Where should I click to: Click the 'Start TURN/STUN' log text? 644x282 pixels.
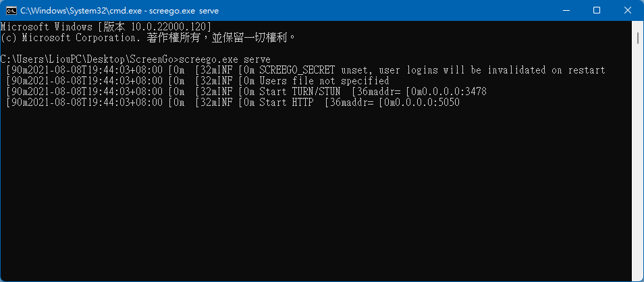click(x=300, y=91)
